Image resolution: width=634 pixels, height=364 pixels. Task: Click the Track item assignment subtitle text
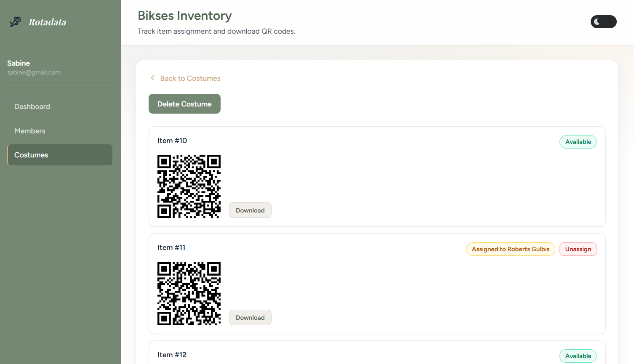coord(216,31)
